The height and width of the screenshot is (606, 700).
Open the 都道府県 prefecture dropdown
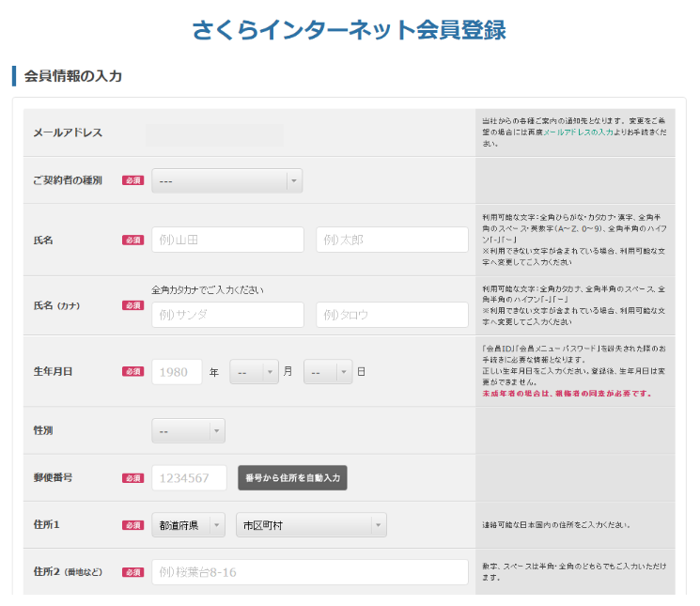pos(188,526)
